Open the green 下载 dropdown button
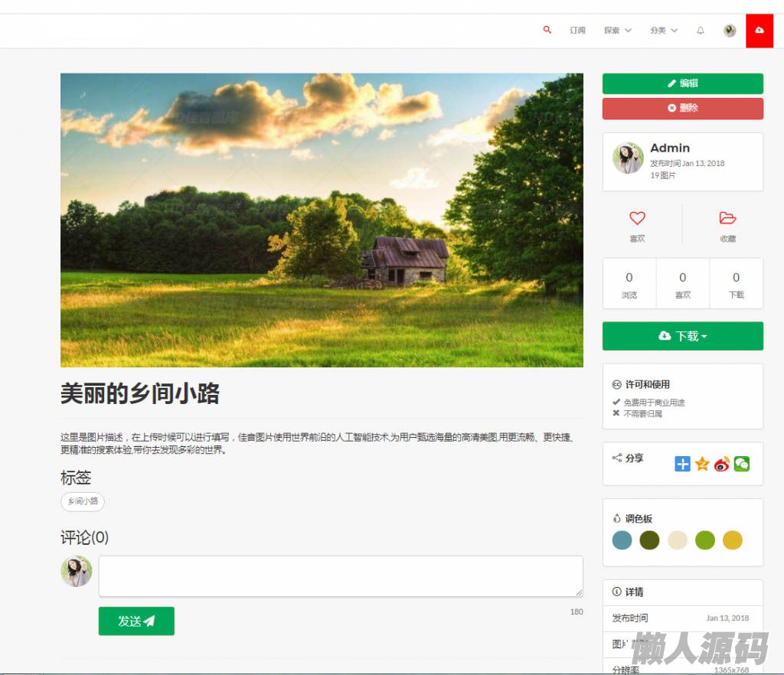Image resolution: width=784 pixels, height=675 pixels. (x=682, y=336)
